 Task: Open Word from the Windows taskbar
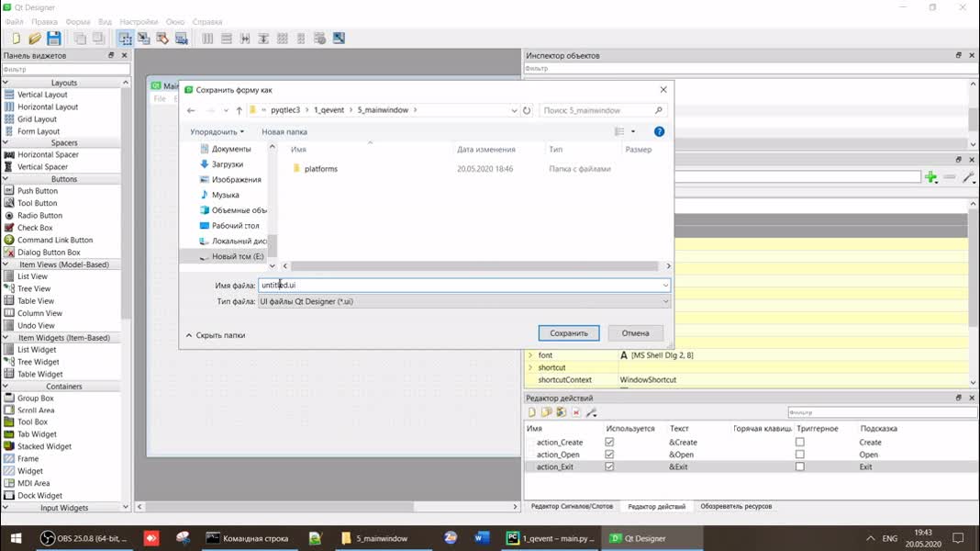481,538
